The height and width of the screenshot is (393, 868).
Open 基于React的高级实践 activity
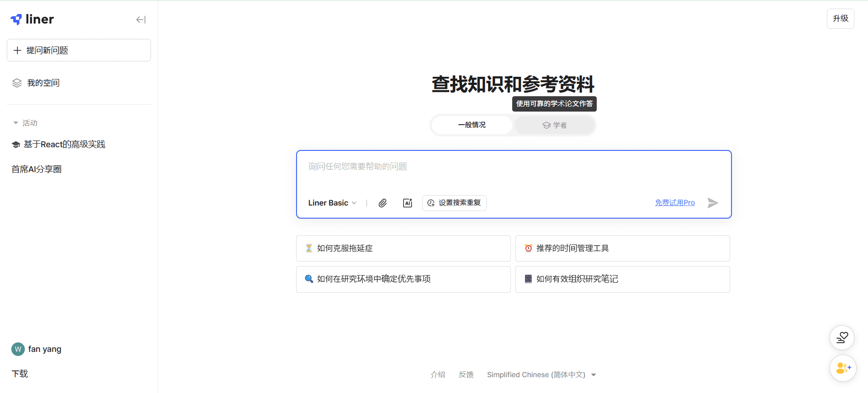tap(64, 145)
